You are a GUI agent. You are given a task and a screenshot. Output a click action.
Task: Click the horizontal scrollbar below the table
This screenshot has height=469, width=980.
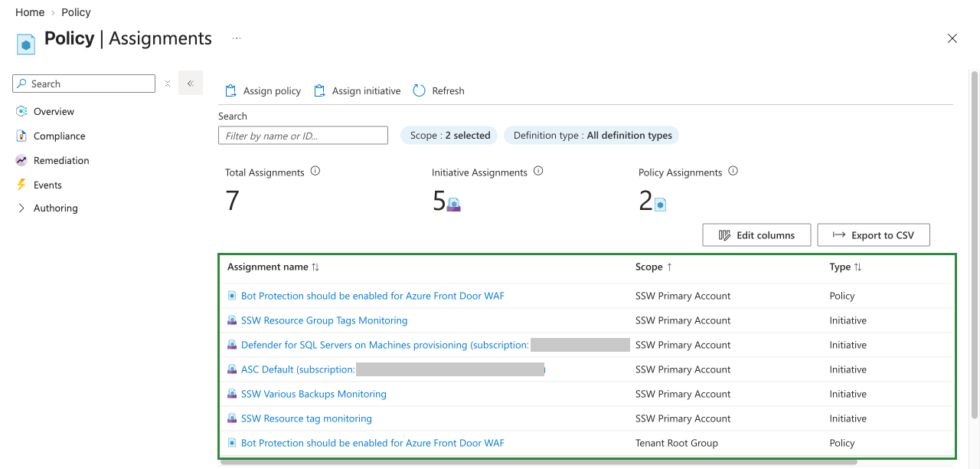click(539, 461)
